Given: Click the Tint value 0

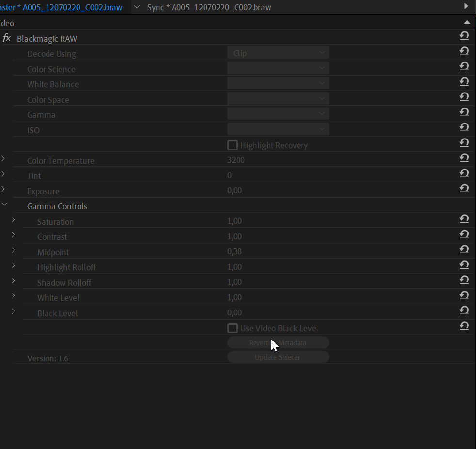Looking at the screenshot, I should tap(229, 175).
